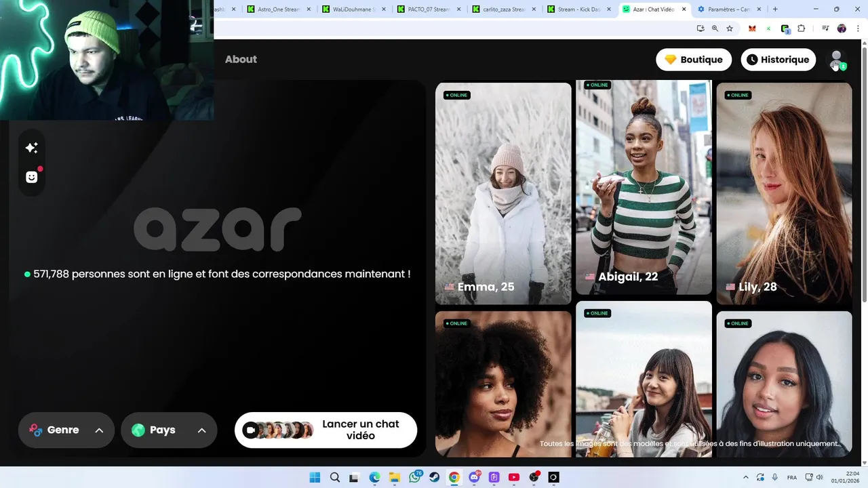
Task: Open Steam from taskbar
Action: point(434,477)
